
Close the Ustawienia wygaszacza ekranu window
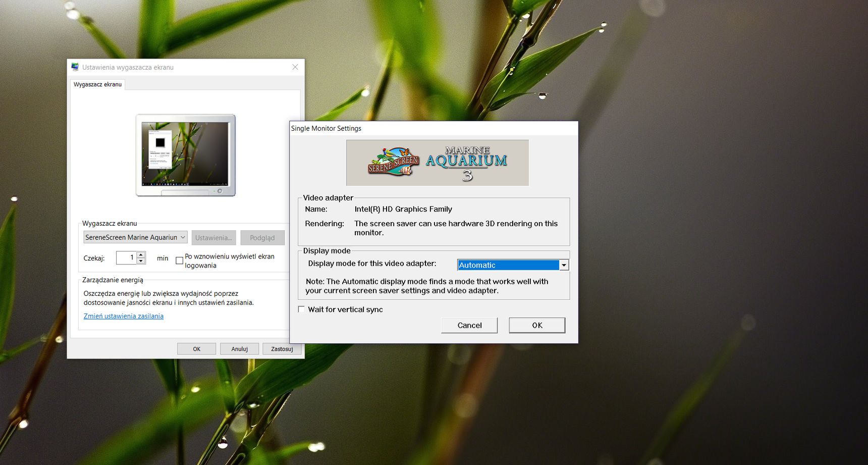295,67
